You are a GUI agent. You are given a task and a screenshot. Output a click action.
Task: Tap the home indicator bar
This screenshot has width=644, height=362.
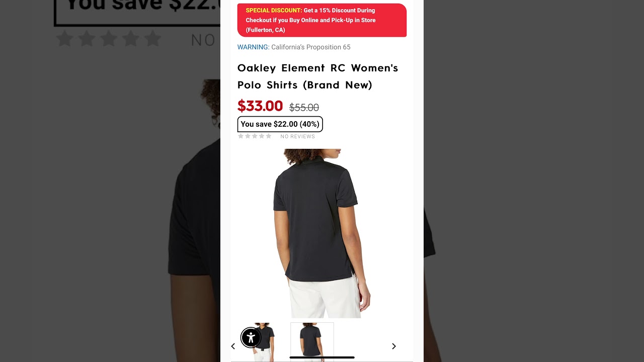[x=322, y=357]
